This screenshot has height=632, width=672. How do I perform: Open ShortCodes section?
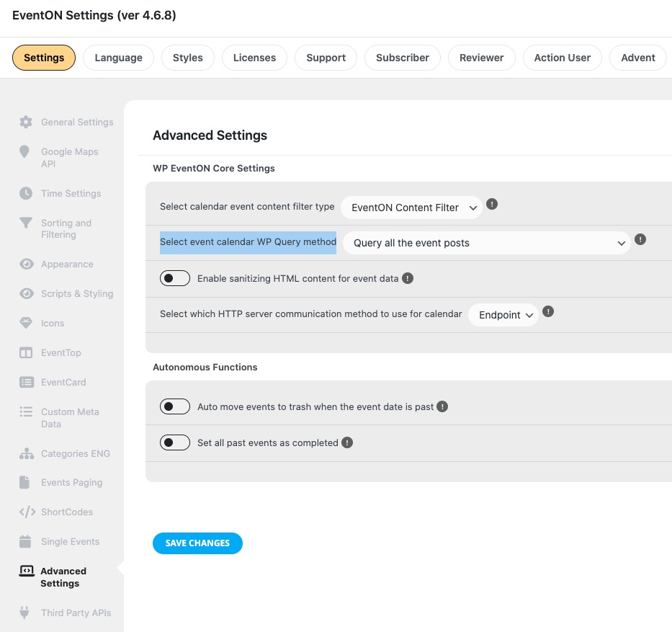coord(67,512)
